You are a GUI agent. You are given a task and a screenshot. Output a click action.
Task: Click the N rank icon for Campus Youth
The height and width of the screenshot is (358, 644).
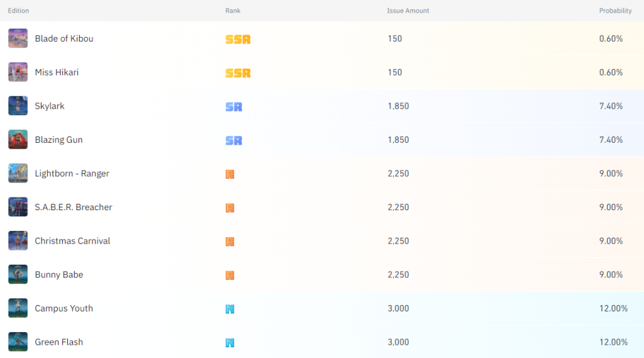click(x=230, y=309)
